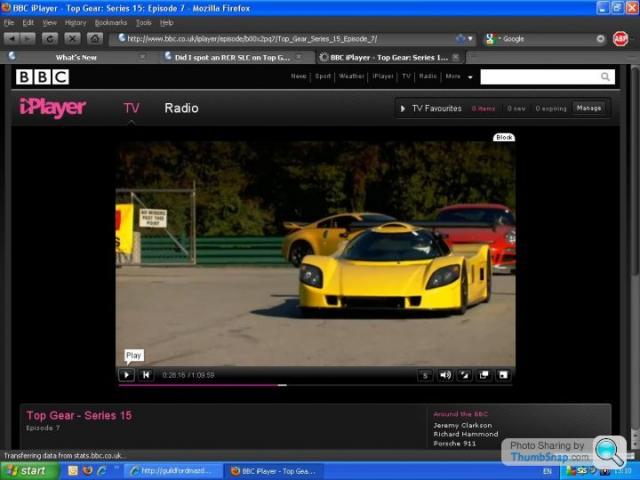Click the BBC site search field

click(540, 77)
